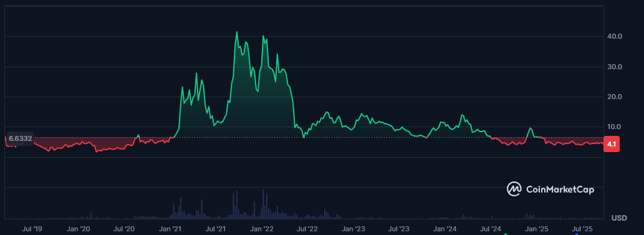Screen dimensions: 644x235
Task: Click the 10.0 price axis label
Action: (x=615, y=127)
